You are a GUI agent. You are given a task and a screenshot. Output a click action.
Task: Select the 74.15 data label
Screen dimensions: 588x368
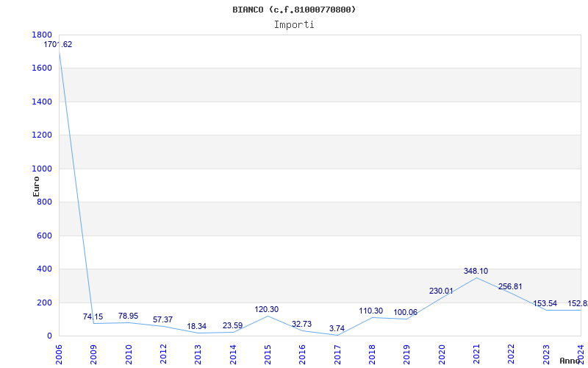[x=93, y=316]
